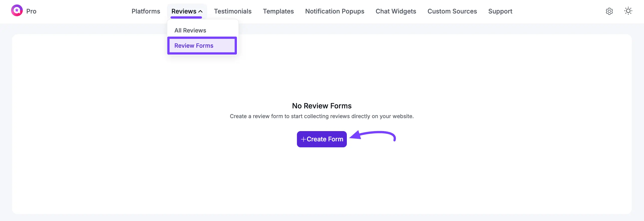
Task: Open Chat Widgets section
Action: 396,11
